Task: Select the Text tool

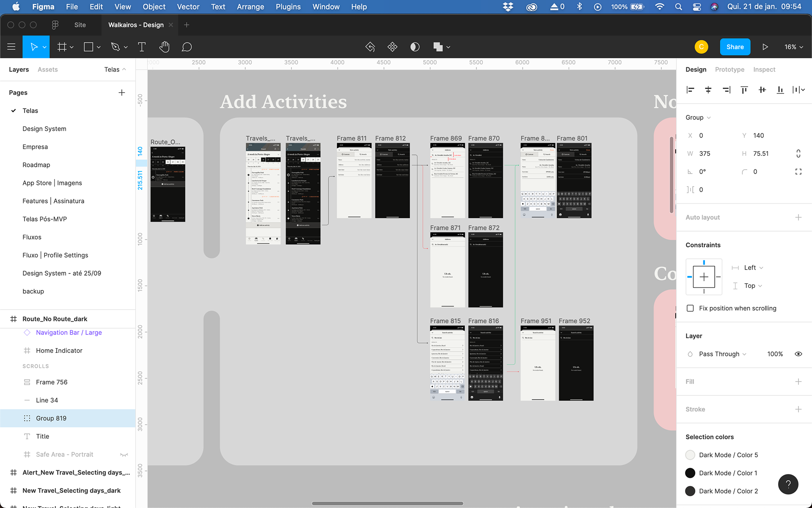Action: click(142, 47)
